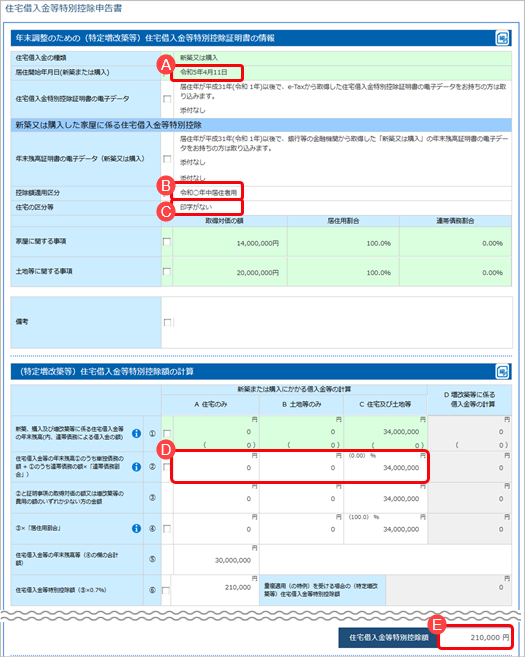This screenshot has width=525, height=657.
Task: Open the info icon for row ① 年末残高
Action: tap(136, 433)
